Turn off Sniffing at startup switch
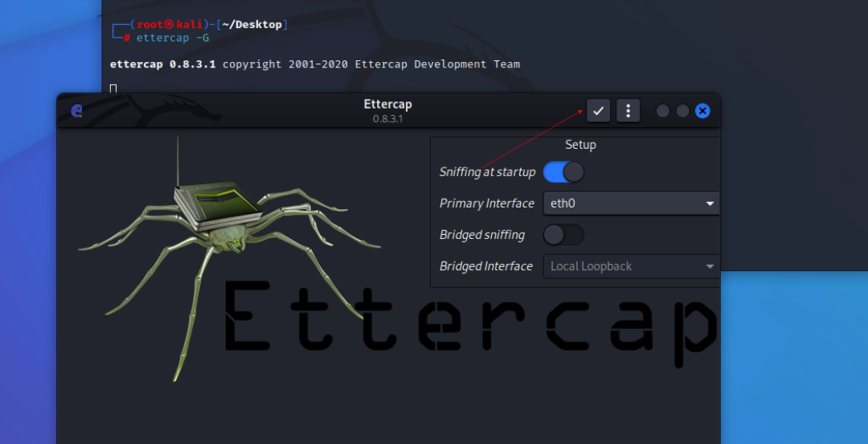Image resolution: width=868 pixels, height=444 pixels. pos(563,172)
